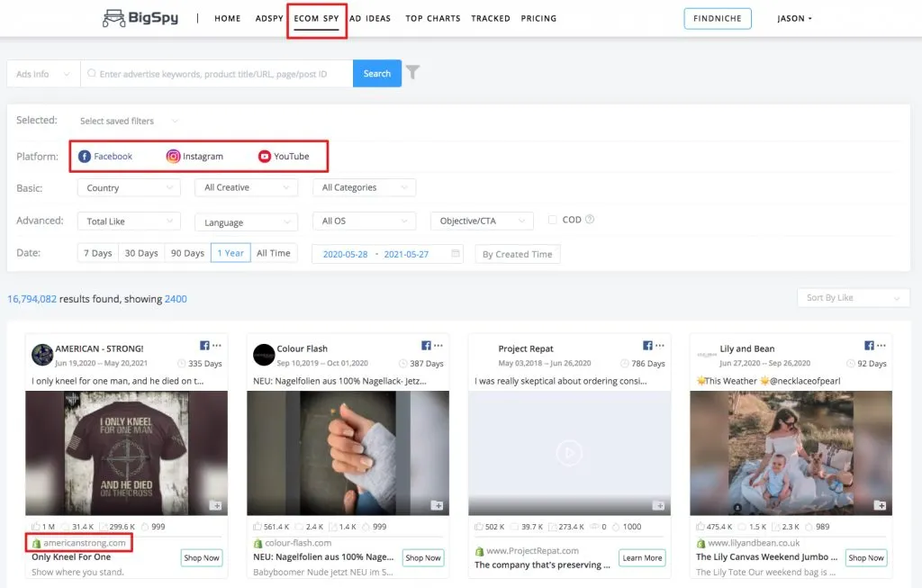Open the americanstrong.com store link

pos(85,543)
